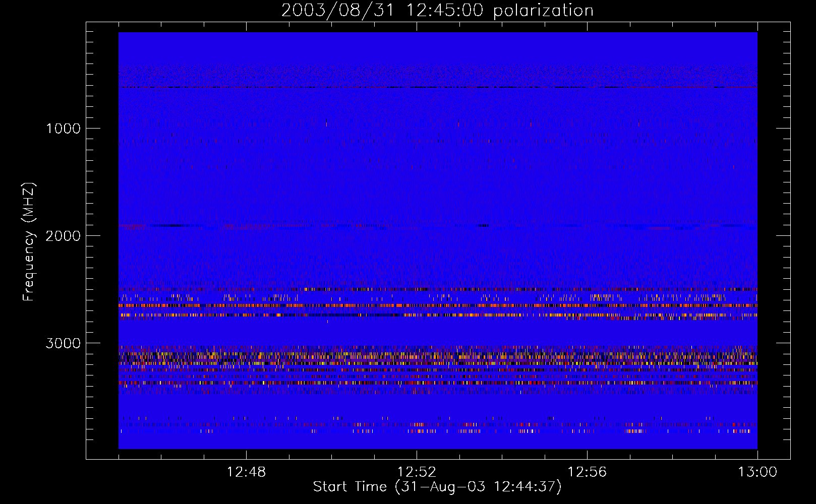Click the '3000' frequency tick label
This screenshot has width=816, height=504.
click(x=63, y=343)
